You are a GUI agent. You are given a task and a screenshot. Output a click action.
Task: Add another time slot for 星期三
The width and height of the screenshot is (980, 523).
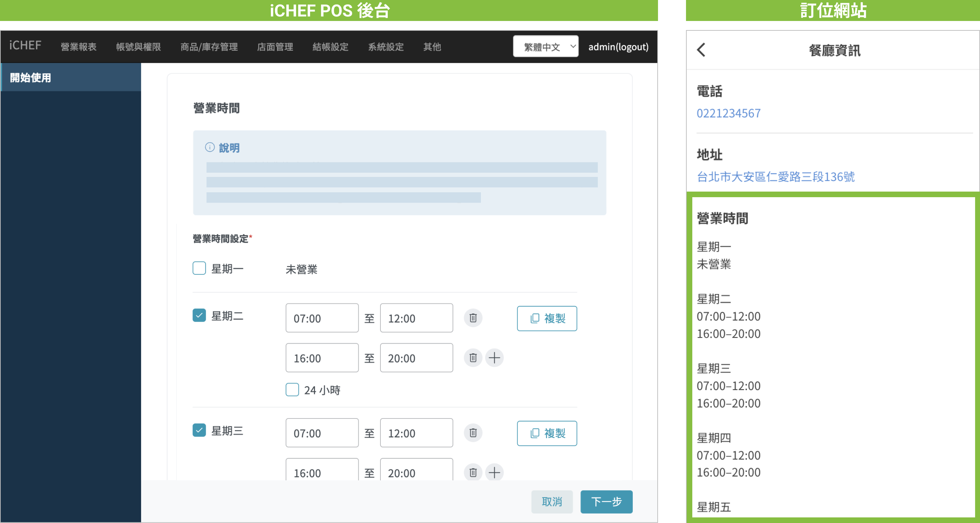495,472
